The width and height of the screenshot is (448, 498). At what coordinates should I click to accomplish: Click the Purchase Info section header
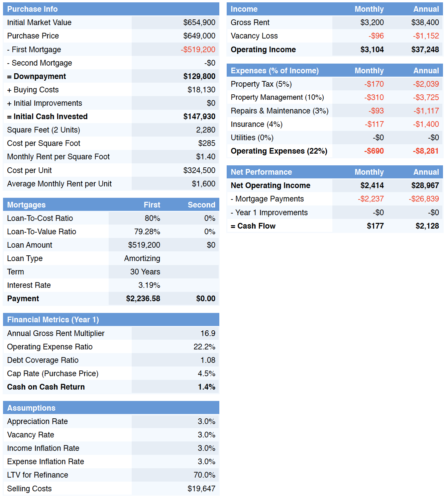click(x=32, y=9)
